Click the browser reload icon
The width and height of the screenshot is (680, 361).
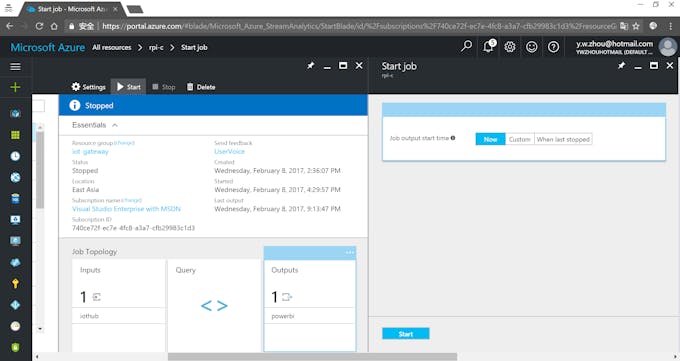pos(39,26)
